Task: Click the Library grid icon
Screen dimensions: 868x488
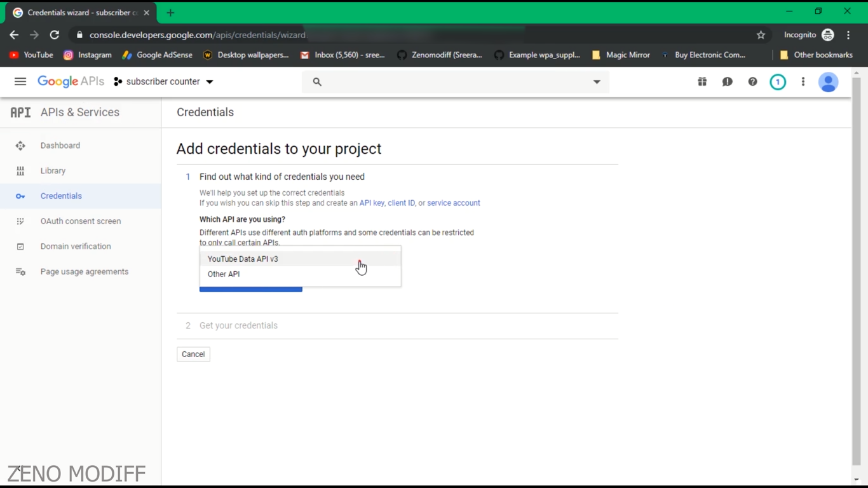Action: (20, 171)
